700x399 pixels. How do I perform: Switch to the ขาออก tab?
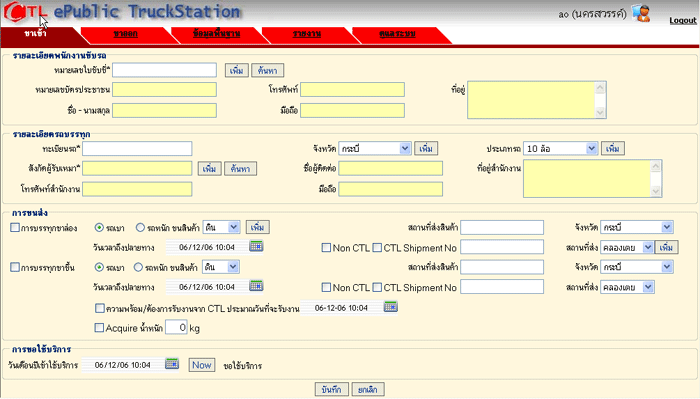(x=125, y=34)
